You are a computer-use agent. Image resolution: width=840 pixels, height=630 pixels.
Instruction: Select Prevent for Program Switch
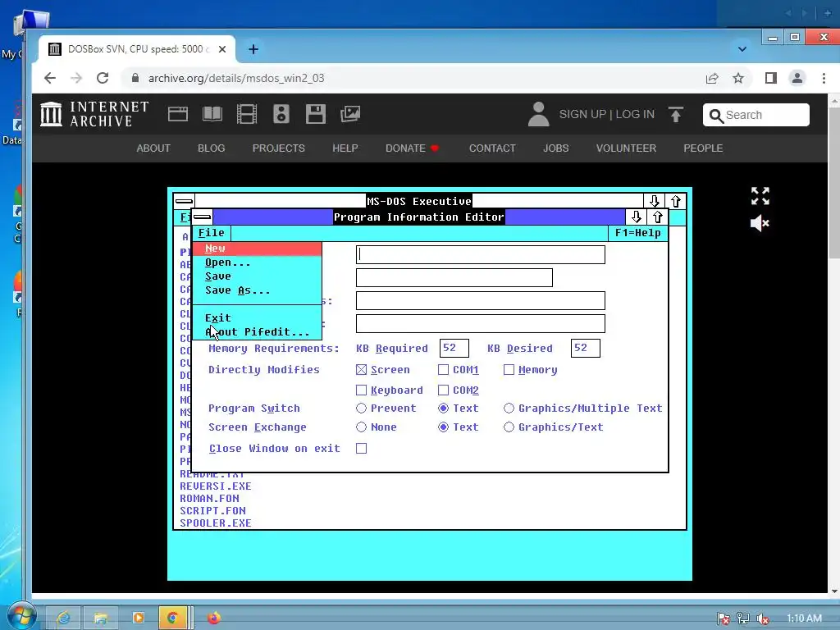[x=362, y=409]
